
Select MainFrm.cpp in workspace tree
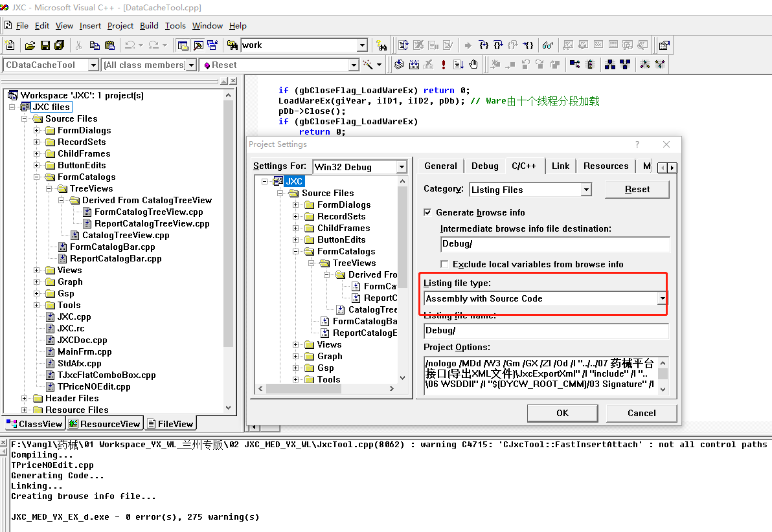point(84,351)
